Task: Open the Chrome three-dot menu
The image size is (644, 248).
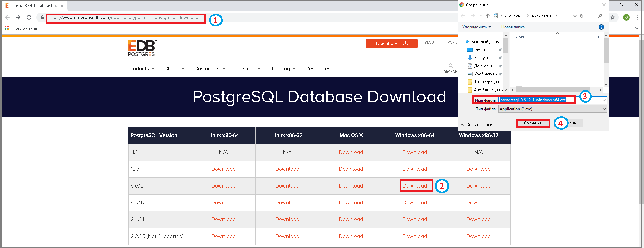Action: point(637,17)
